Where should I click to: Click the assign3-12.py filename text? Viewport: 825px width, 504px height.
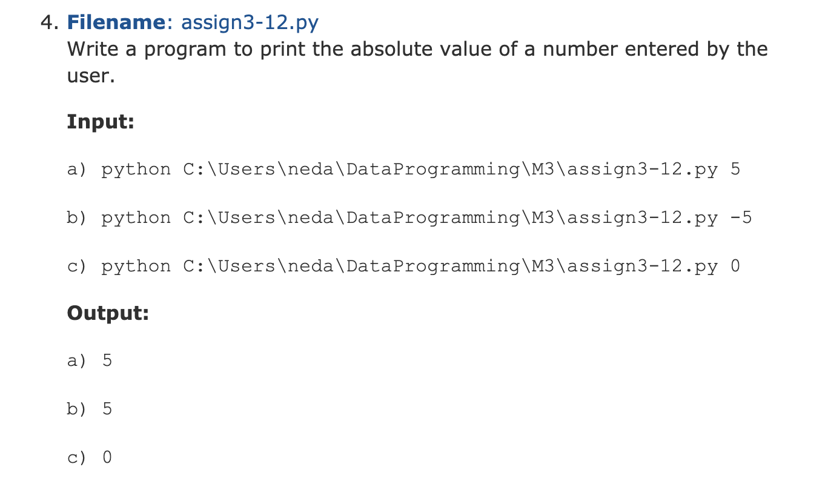(250, 22)
